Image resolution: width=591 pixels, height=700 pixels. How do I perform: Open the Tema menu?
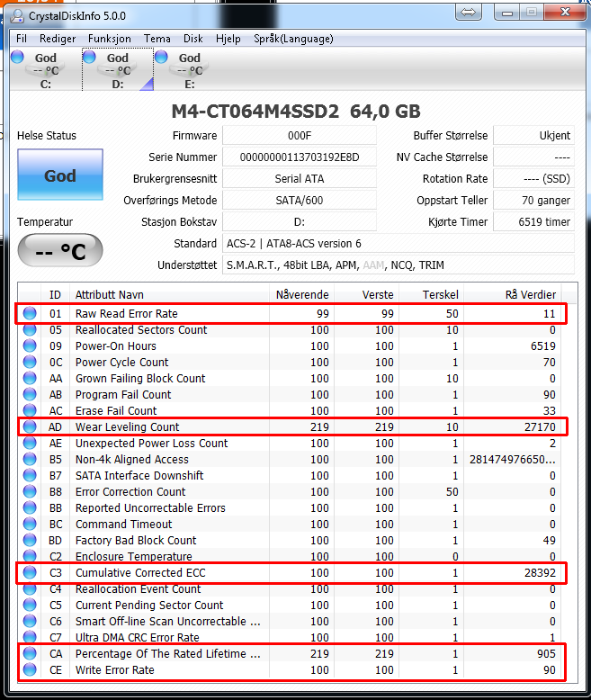(x=157, y=39)
